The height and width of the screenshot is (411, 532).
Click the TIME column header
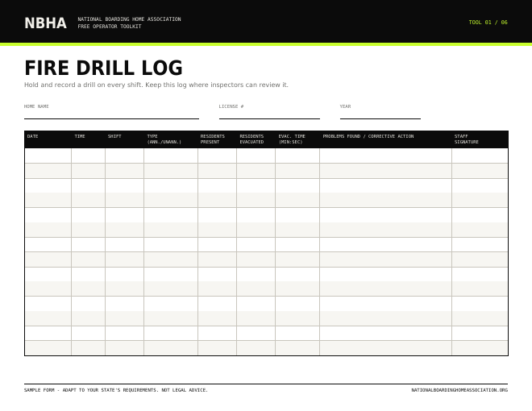pos(80,136)
